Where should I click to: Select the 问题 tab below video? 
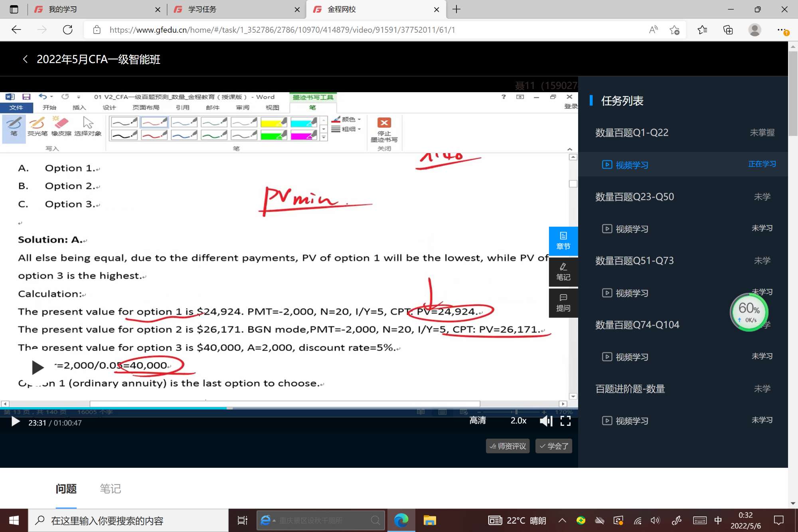(66, 488)
